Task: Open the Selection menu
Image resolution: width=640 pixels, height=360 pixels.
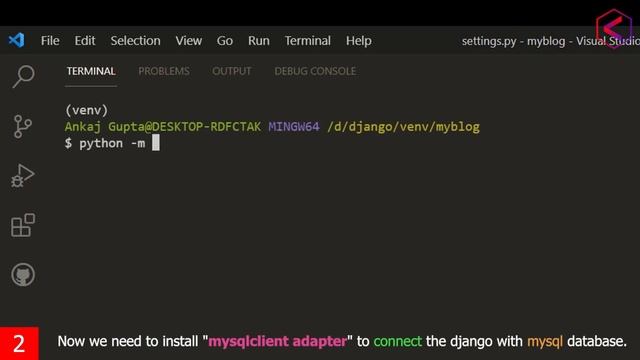Action: pos(135,41)
